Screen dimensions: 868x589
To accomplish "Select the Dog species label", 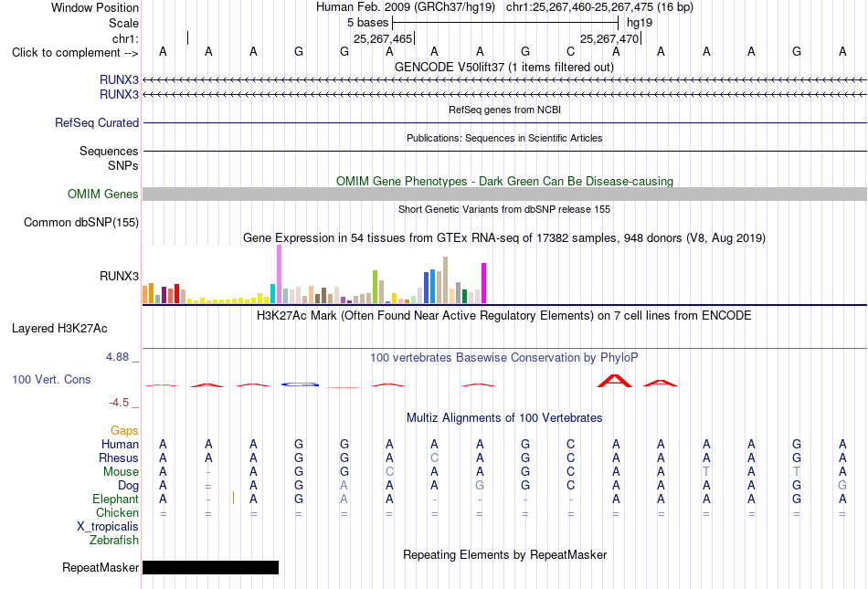I will [x=128, y=486].
